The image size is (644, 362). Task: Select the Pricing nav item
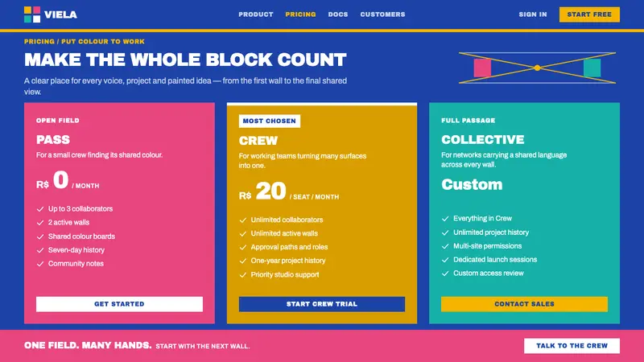[x=300, y=14]
